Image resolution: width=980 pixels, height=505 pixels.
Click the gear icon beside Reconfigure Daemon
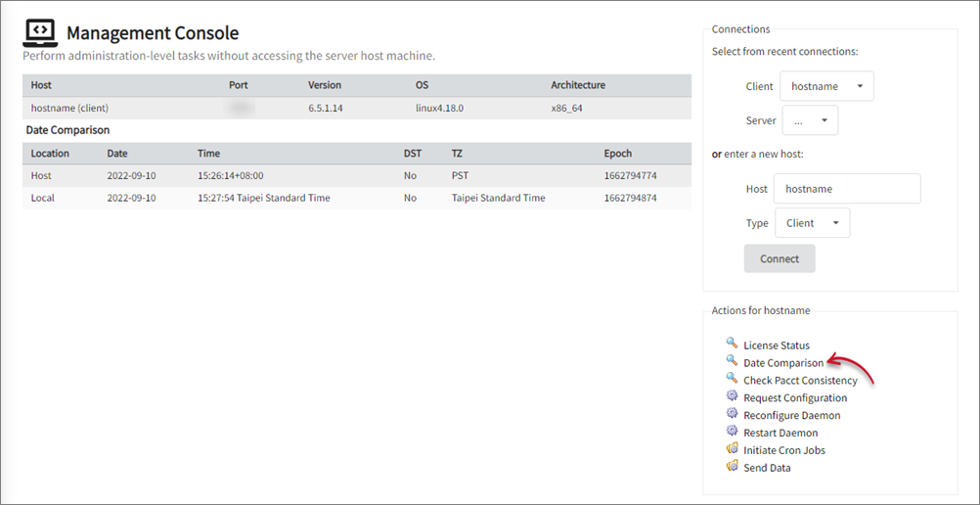[x=732, y=414]
